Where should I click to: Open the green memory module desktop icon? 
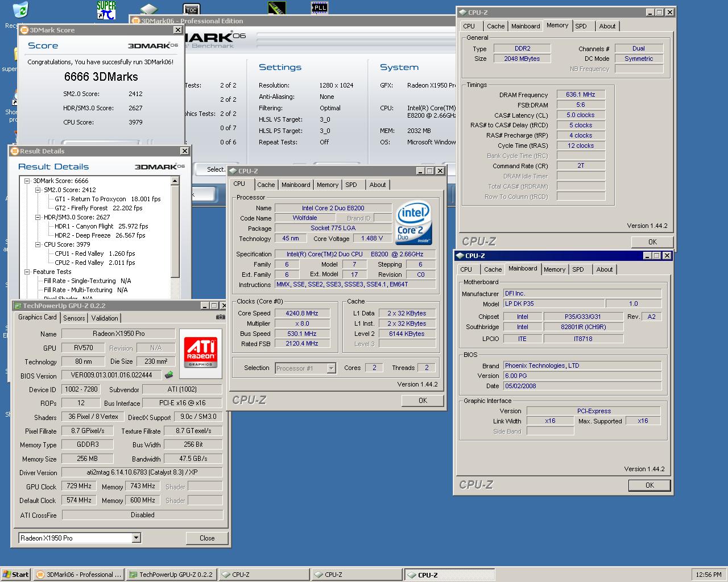276,7
